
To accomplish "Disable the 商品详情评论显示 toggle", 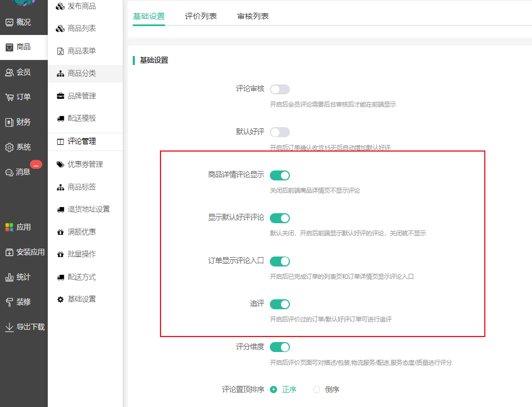I will (279, 175).
